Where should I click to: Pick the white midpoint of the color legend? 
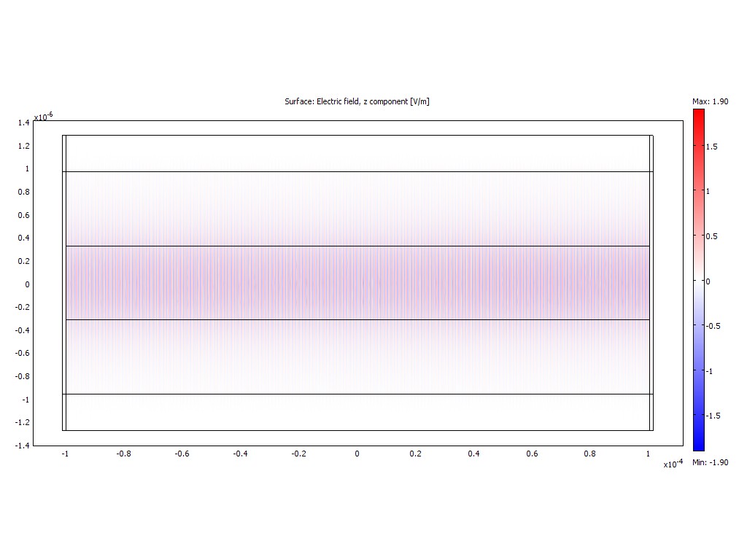[698, 281]
